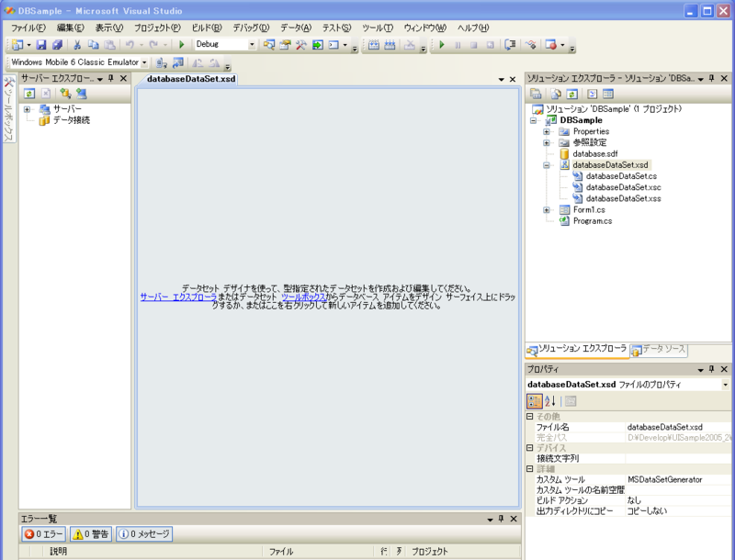Click the New Project icon
The width and height of the screenshot is (735, 560).
(17, 45)
